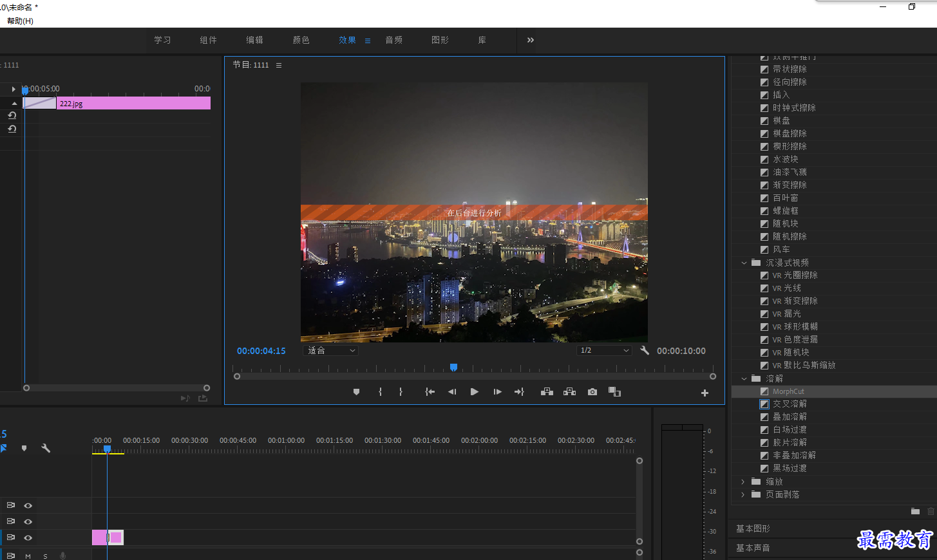Click the Lift button
Image resolution: width=937 pixels, height=560 pixels.
pyautogui.click(x=547, y=392)
